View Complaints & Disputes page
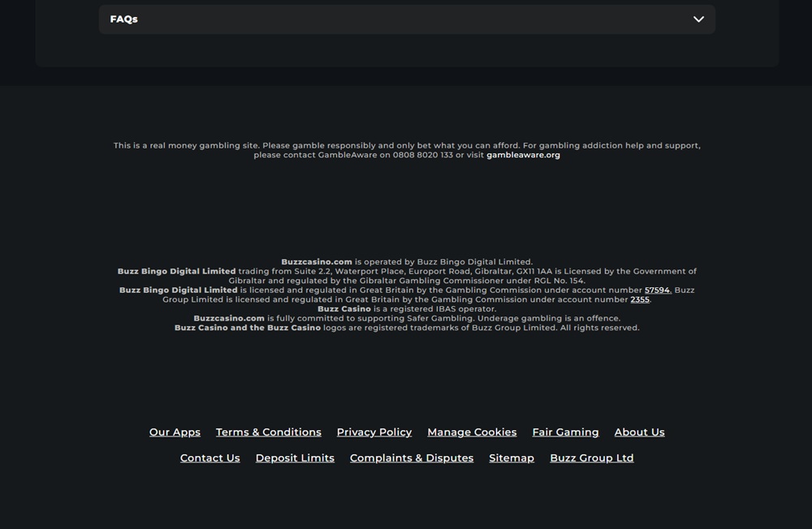 coord(412,458)
